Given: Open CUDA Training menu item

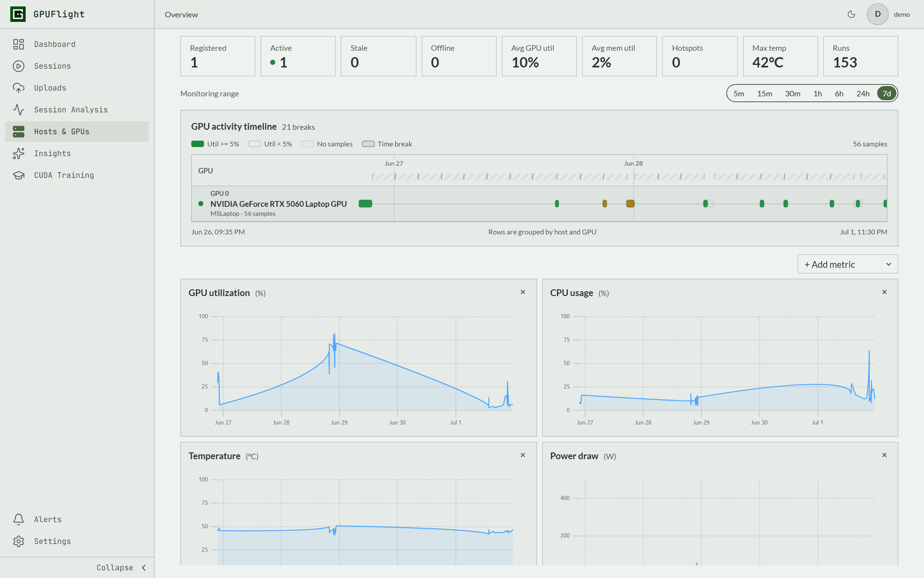Looking at the screenshot, I should click(77, 175).
